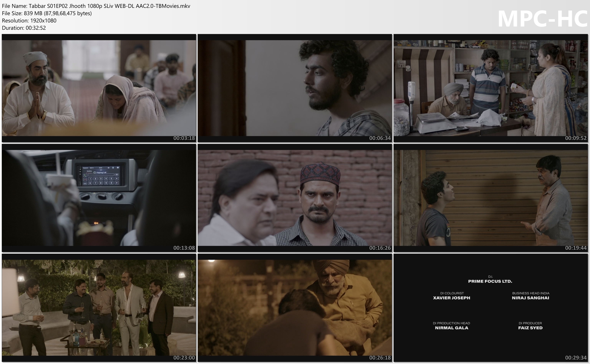This screenshot has width=590, height=364.
Task: Click the PRIME FOCUS LTD. credit text
Action: coord(490,281)
